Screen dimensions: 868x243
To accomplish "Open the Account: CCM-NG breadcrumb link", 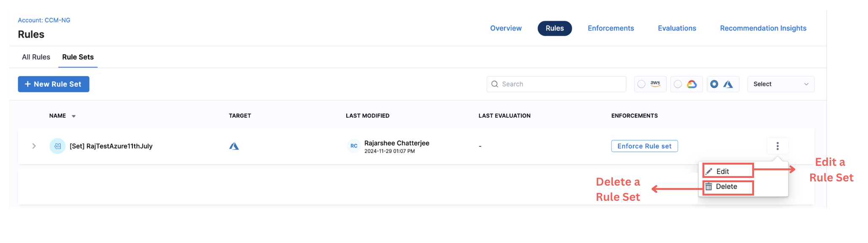I will (x=44, y=20).
